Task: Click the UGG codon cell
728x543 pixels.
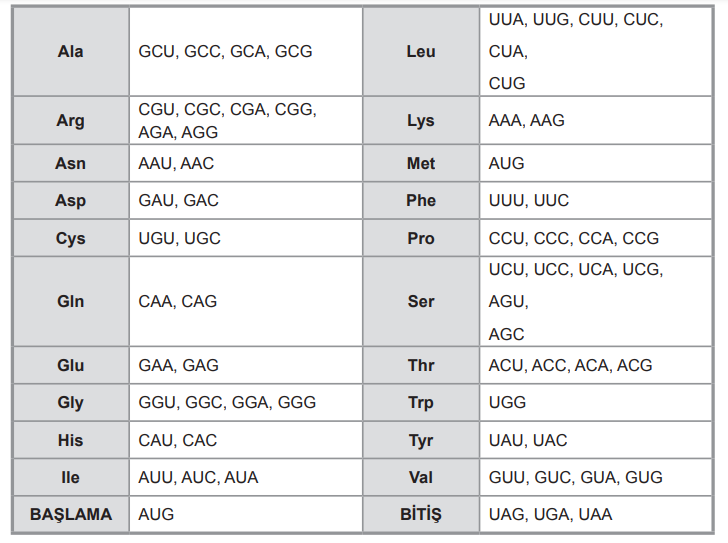Action: 596,402
